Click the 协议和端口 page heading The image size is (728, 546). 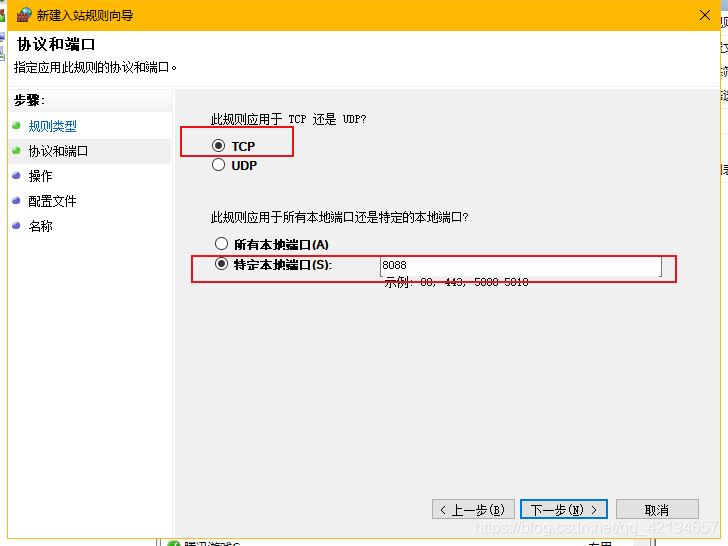point(56,45)
